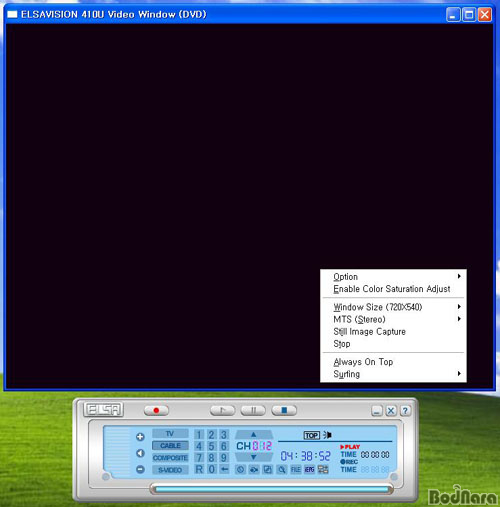Click the clock timer icon
This screenshot has height=507, width=500.
click(x=240, y=470)
